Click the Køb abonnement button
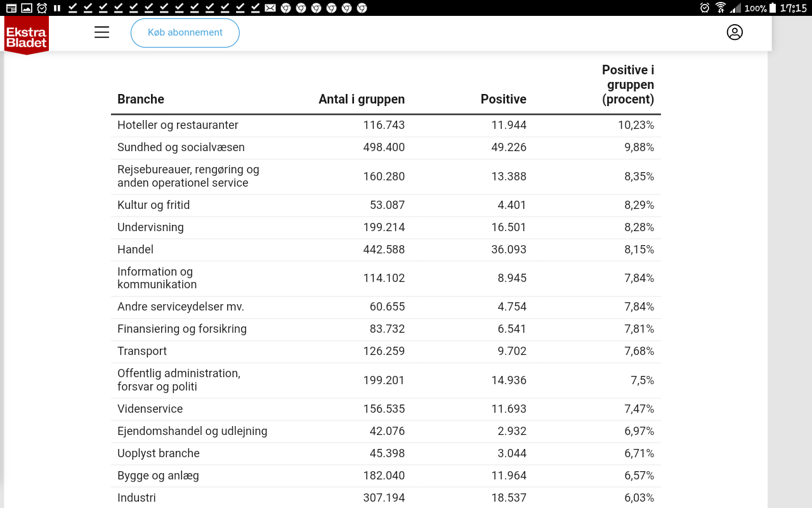Screen dimensions: 812x508 pyautogui.click(x=185, y=32)
